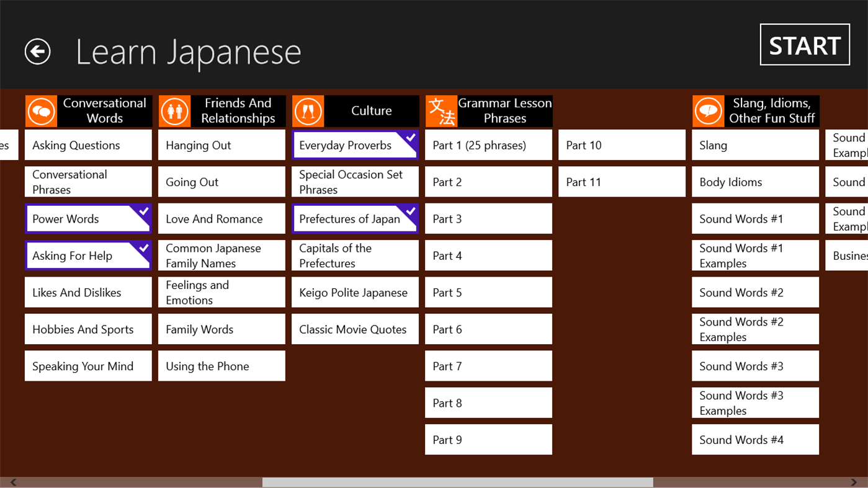The height and width of the screenshot is (488, 868).
Task: Click the Friends And Relationships people icon
Action: coord(174,110)
